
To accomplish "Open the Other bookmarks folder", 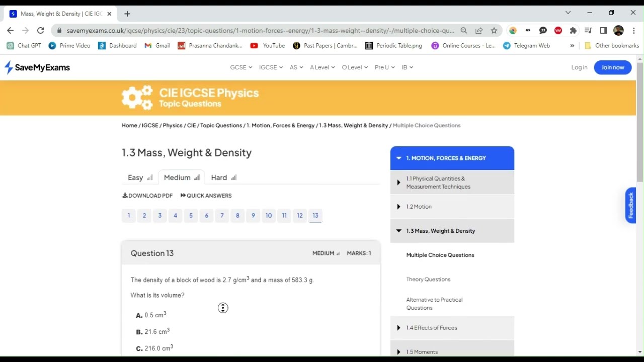I will click(x=611, y=46).
